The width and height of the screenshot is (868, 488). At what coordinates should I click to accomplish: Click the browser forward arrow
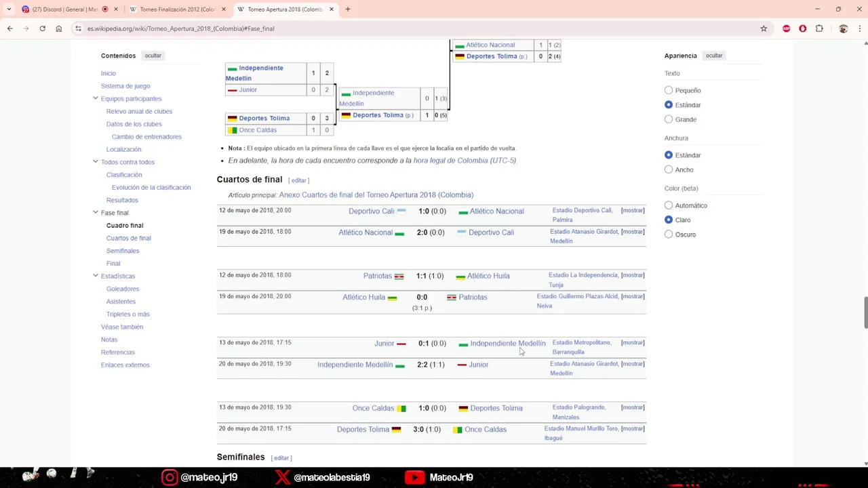pos(26,28)
